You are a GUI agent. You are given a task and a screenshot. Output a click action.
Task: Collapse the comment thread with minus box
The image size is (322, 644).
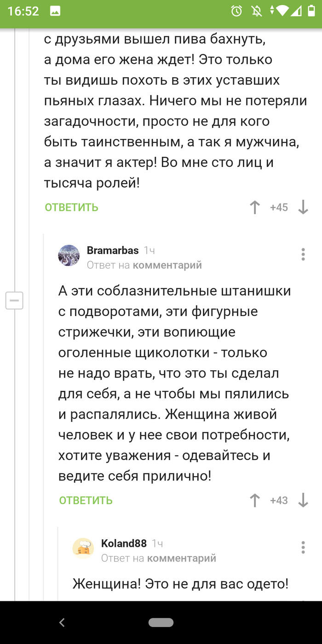click(14, 300)
